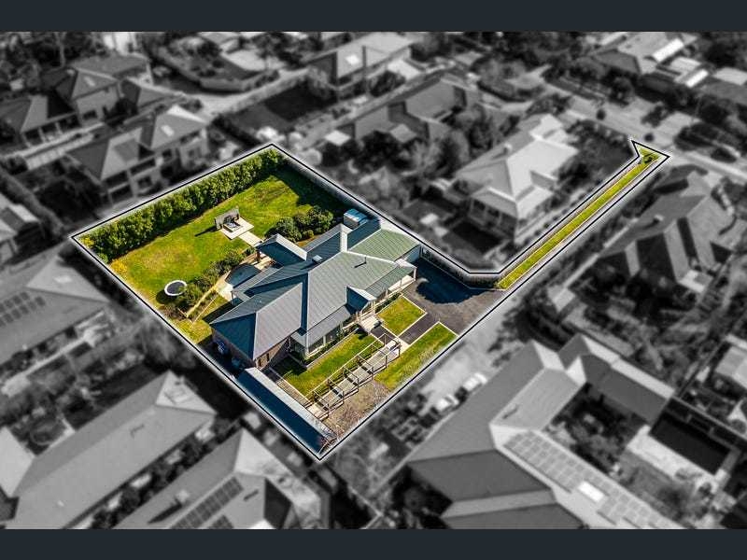
Task: Click the parked cars on the greyscale street
Action: click(x=458, y=392)
